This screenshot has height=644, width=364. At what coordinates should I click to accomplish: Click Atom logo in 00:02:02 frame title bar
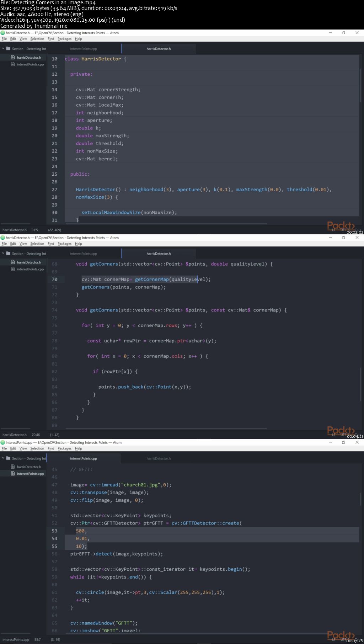[x=2, y=33]
